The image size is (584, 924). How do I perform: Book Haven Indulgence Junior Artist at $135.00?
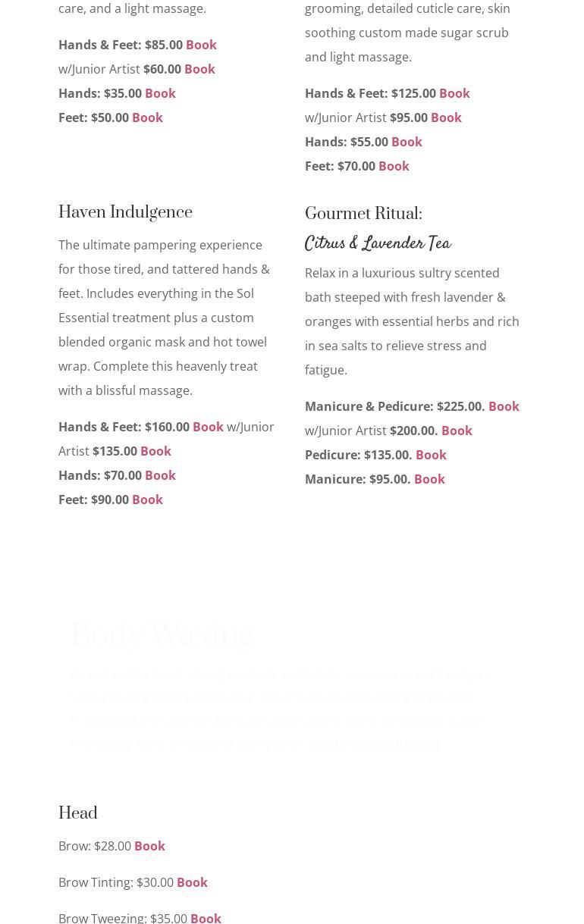click(155, 451)
